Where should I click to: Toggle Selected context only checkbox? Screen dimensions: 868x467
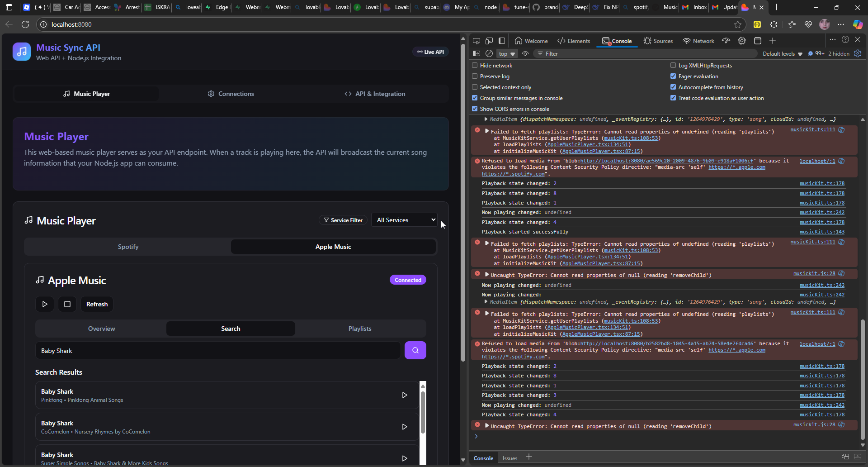[x=475, y=87]
